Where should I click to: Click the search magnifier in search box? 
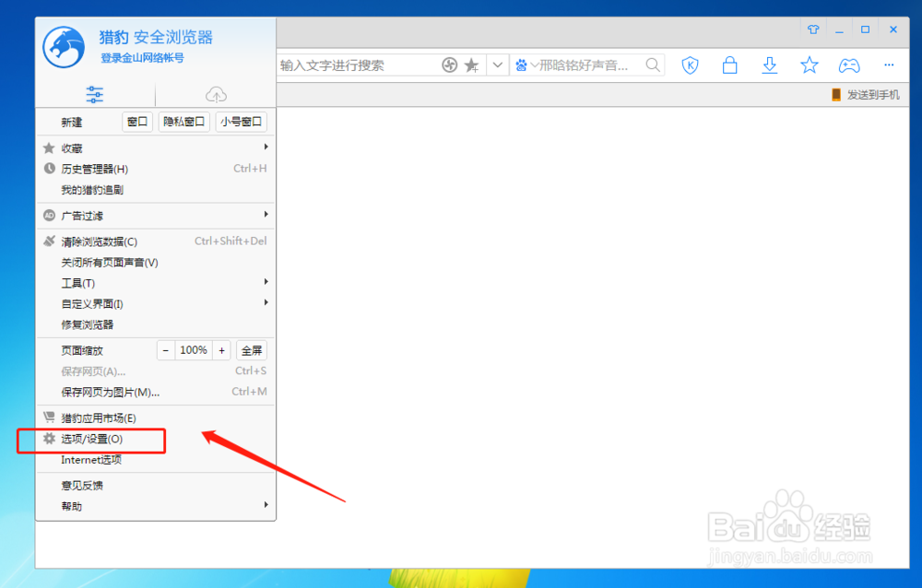point(652,65)
